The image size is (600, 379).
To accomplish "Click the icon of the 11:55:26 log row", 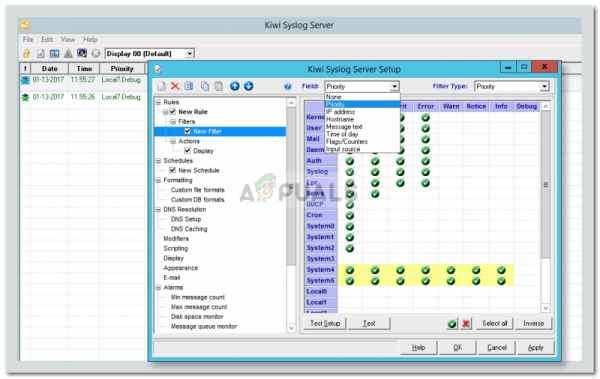I will pos(25,97).
